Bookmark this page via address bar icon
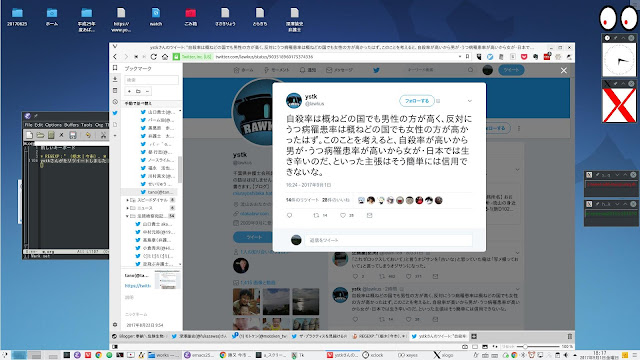This screenshot has height=360, width=640. (467, 57)
